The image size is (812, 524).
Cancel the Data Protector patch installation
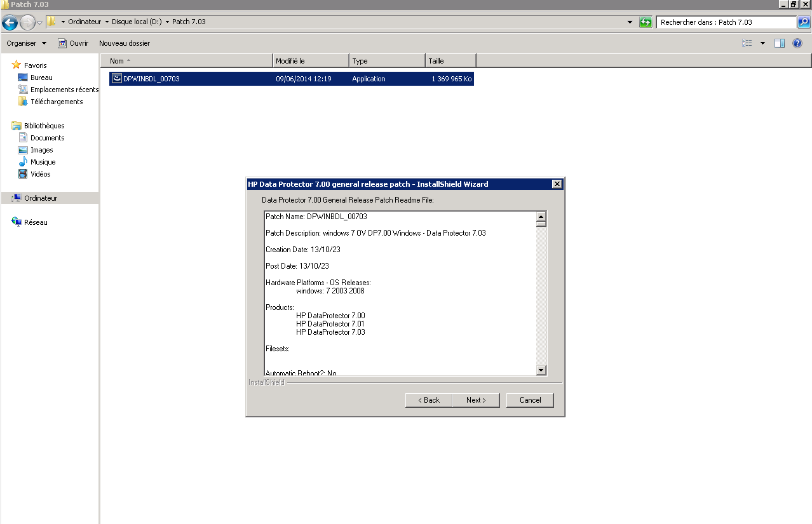(x=529, y=400)
